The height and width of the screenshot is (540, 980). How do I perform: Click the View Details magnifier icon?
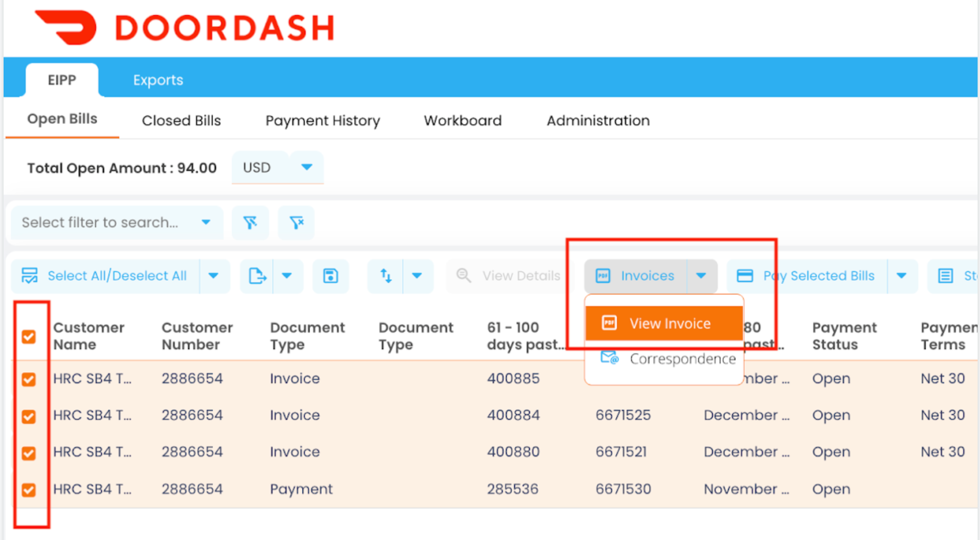(x=464, y=275)
